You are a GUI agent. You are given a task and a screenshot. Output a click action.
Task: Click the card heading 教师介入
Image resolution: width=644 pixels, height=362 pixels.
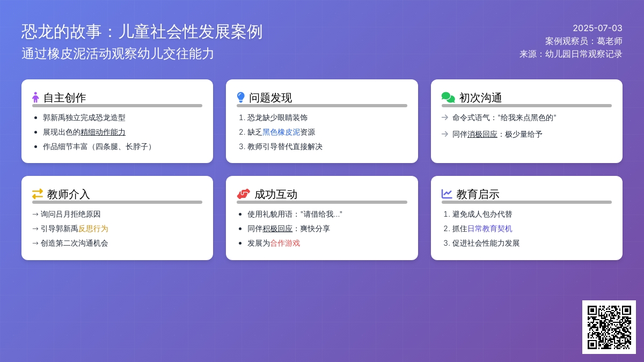pos(69,194)
